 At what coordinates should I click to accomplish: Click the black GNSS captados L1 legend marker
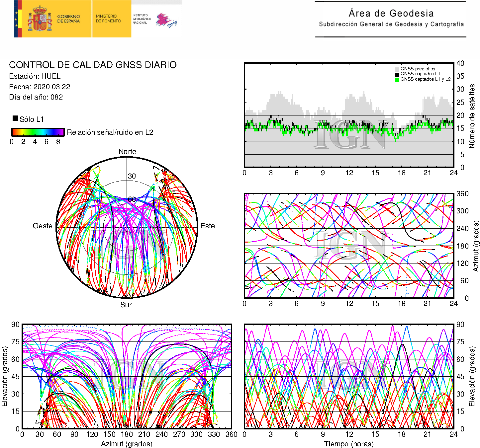coord(397,74)
